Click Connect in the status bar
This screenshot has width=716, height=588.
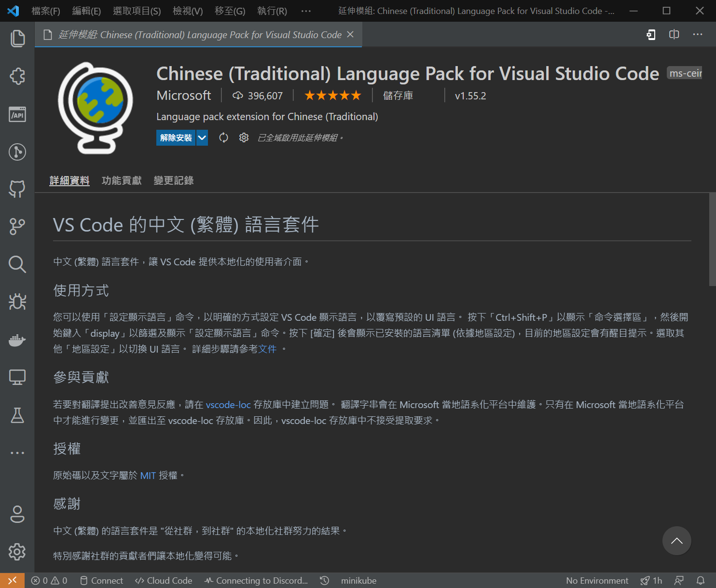click(x=101, y=580)
